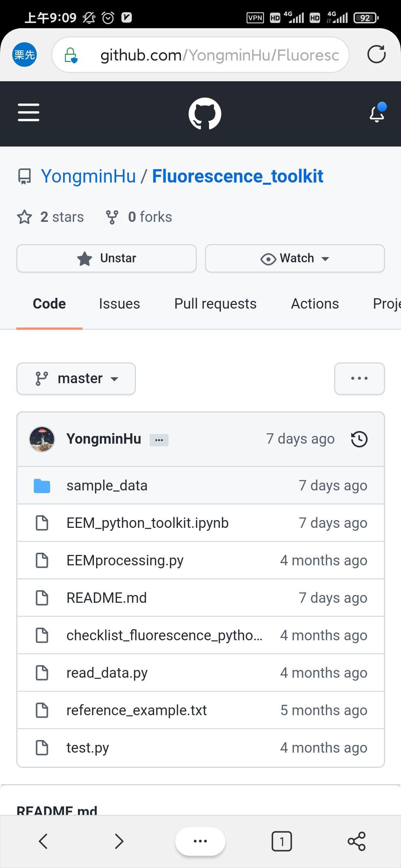401x868 pixels.
Task: Switch to the Issues tab
Action: click(119, 303)
